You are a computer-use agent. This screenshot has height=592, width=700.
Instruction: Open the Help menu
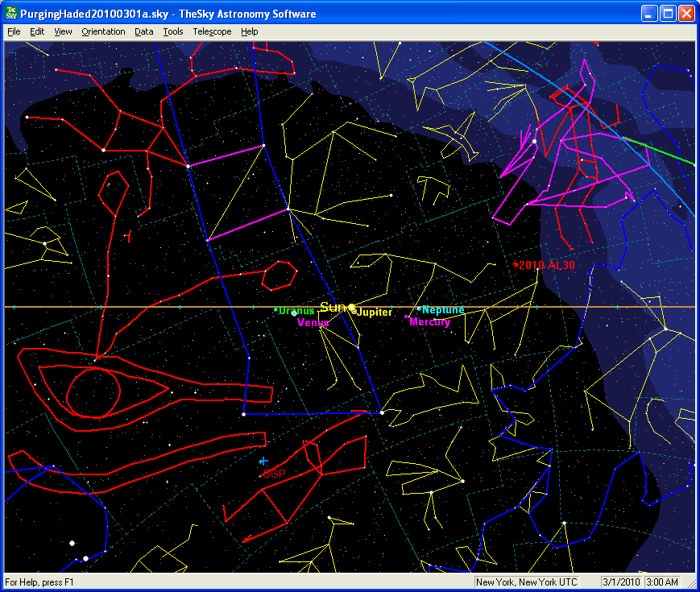[x=250, y=31]
